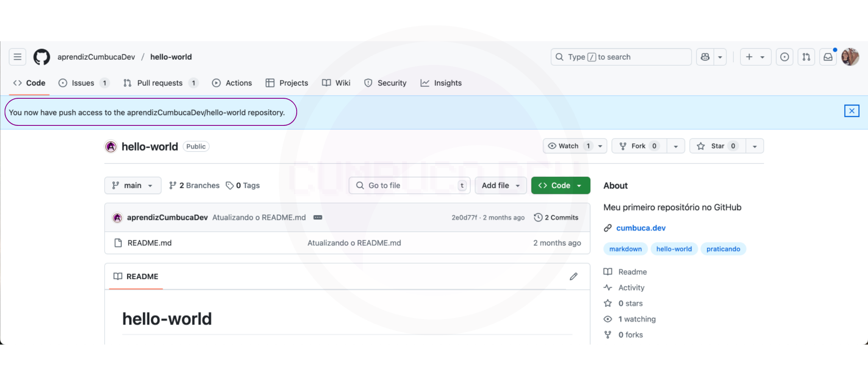The image size is (868, 386).
Task: Dismiss the push access banner
Action: [851, 111]
